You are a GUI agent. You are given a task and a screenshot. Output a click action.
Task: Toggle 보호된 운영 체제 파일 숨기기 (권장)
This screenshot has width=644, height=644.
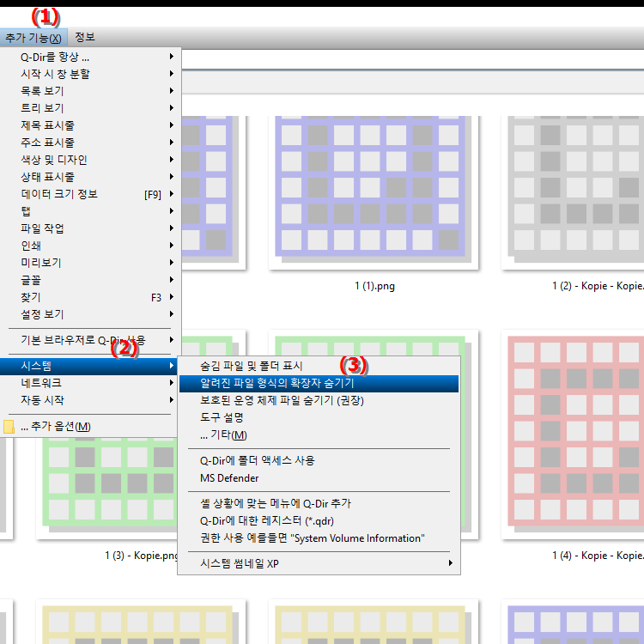pos(319,400)
